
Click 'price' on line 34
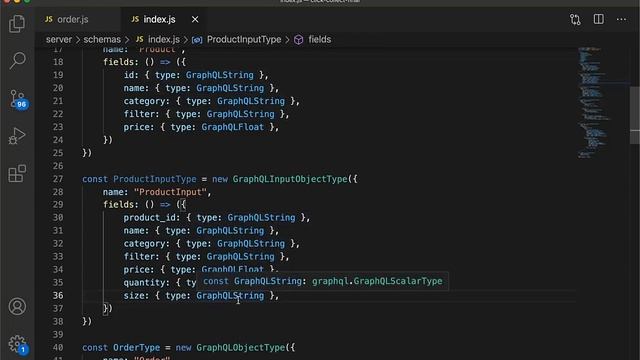tap(136, 270)
